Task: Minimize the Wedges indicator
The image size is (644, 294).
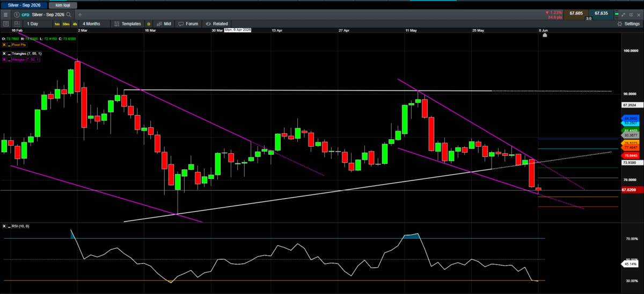Action: (x=9, y=59)
